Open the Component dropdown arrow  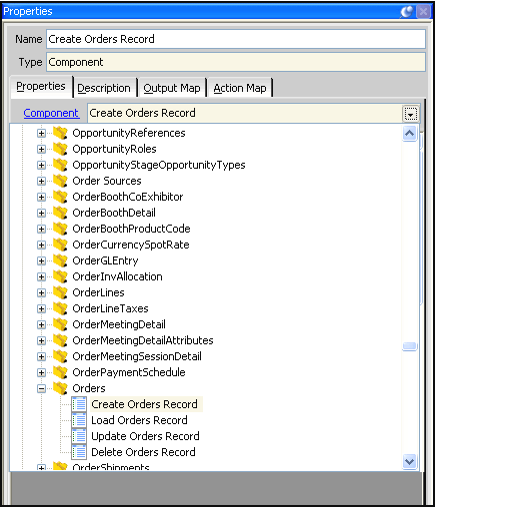click(x=410, y=114)
